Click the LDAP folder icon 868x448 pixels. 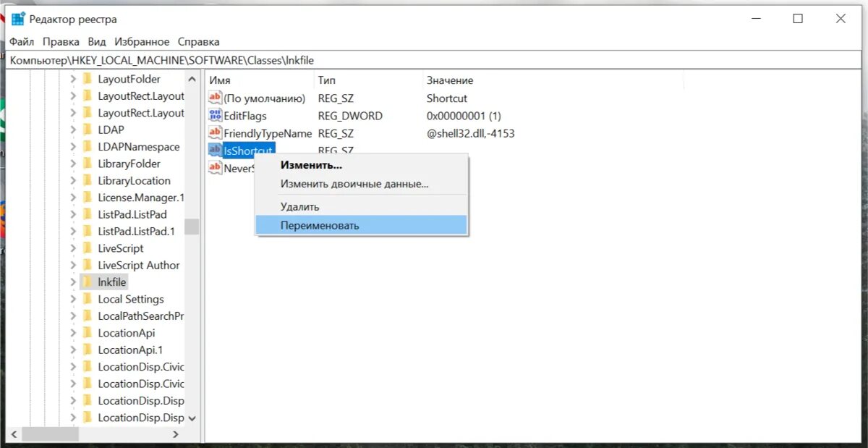(88, 130)
